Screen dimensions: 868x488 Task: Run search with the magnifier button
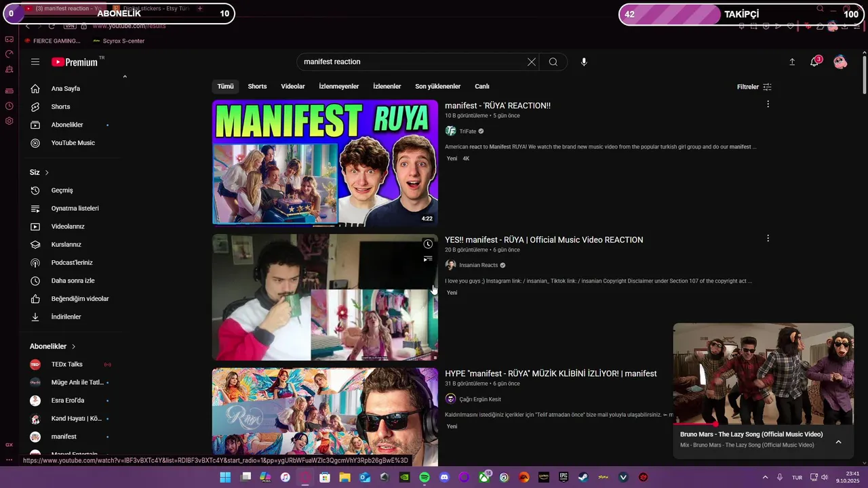point(553,62)
